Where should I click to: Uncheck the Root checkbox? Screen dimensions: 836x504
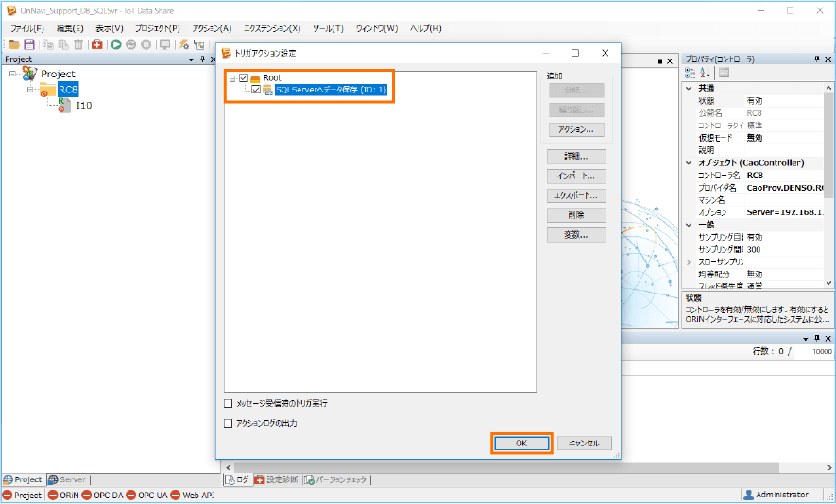click(x=245, y=77)
